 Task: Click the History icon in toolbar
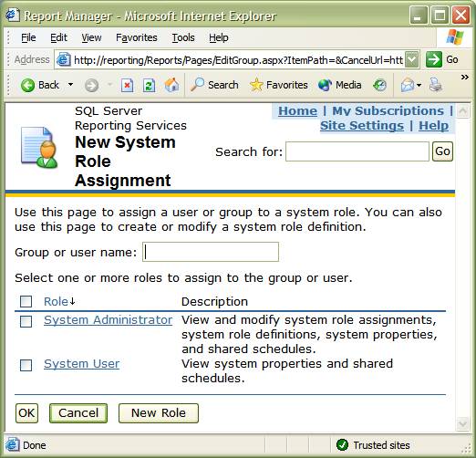(x=379, y=85)
